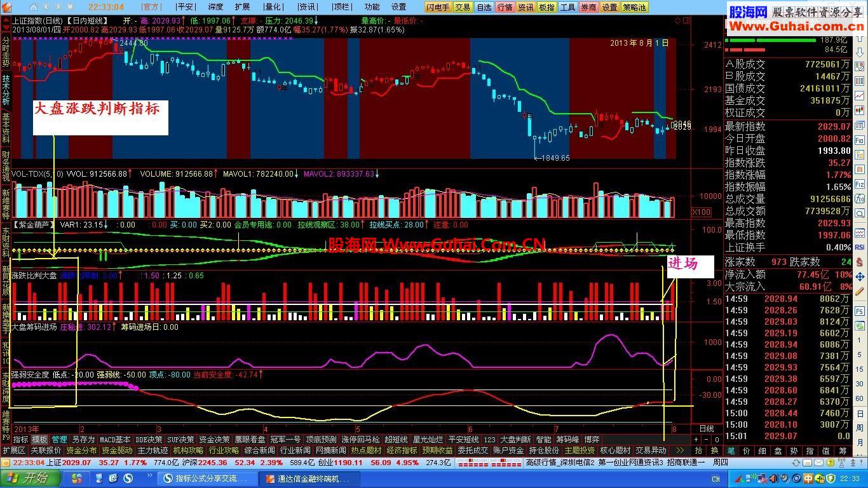Select the 涨停回马枪 indicator tab
Screen dimensions: 868x488
360,439
